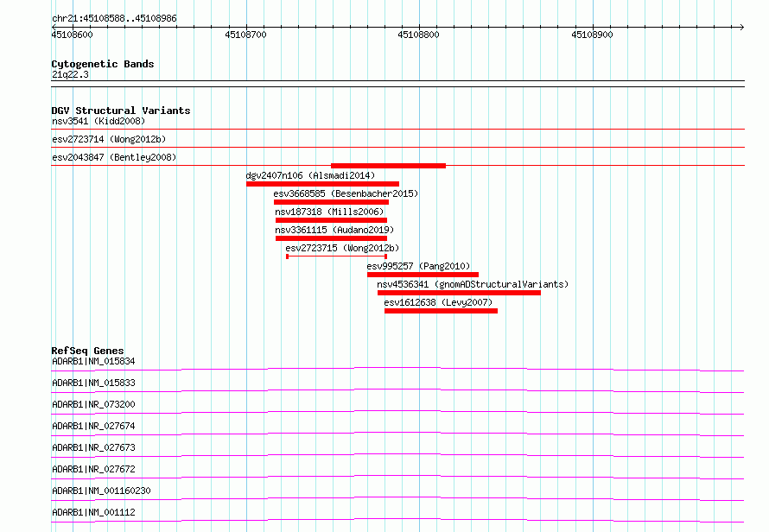Image resolution: width=769 pixels, height=532 pixels.
Task: Click the right arrowhead of the ruler
Action: point(742,27)
